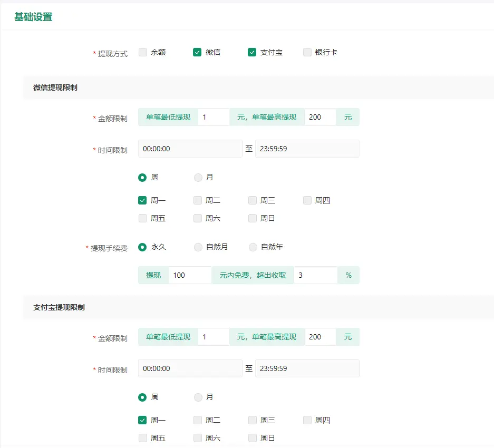Uncheck the 微信 withdrawal method
Screen dimensions: 494x448
pyautogui.click(x=197, y=52)
